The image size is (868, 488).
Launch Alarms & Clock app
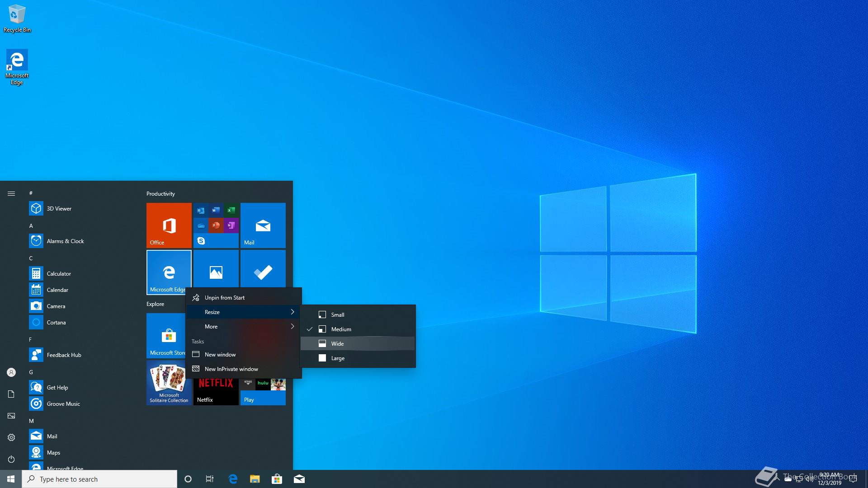point(82,241)
